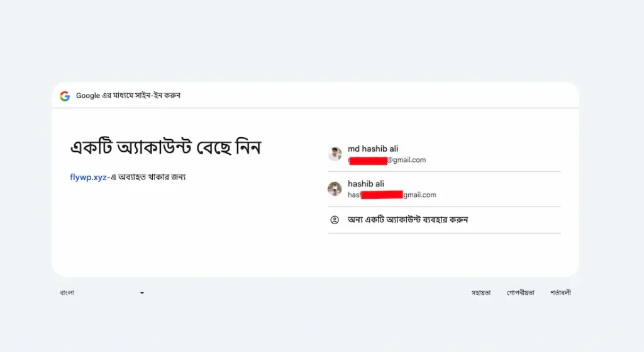This screenshot has width=644, height=352.
Task: Click the hashib ali profile avatar
Action: [x=335, y=189]
